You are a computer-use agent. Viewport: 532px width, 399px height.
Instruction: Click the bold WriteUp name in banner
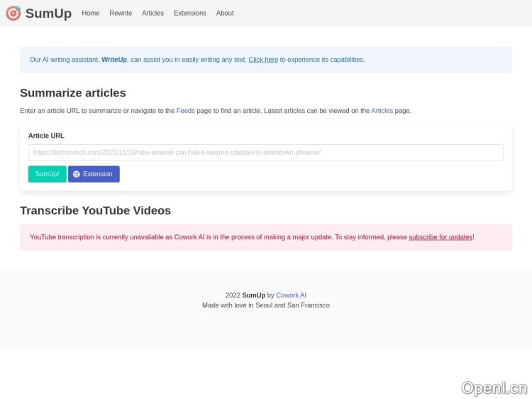click(113, 60)
